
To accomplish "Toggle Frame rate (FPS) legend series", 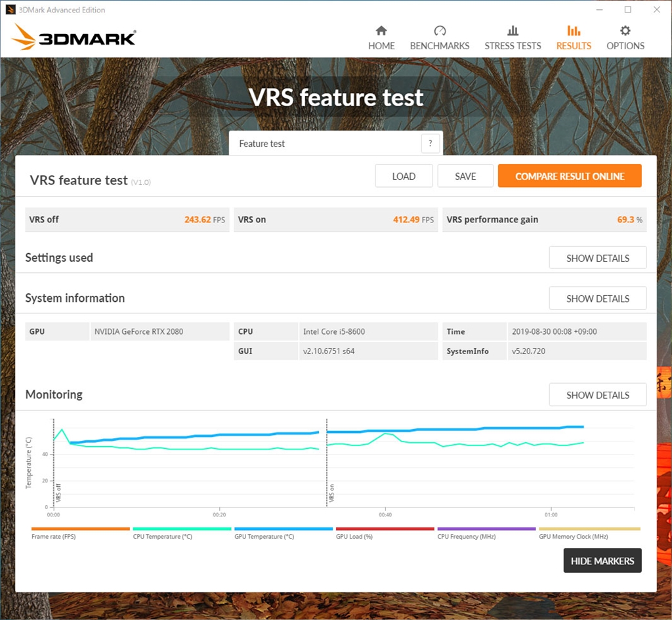I will (80, 533).
